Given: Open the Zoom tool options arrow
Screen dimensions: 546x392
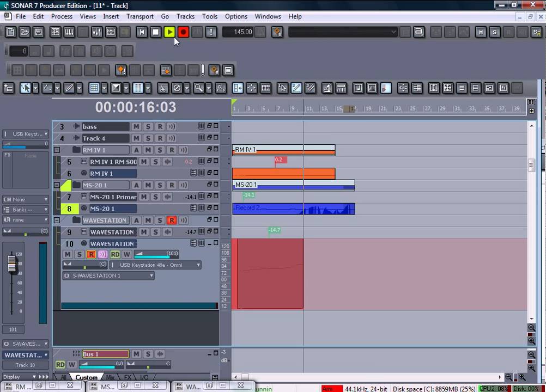Looking at the screenshot, I should pyautogui.click(x=209, y=88).
